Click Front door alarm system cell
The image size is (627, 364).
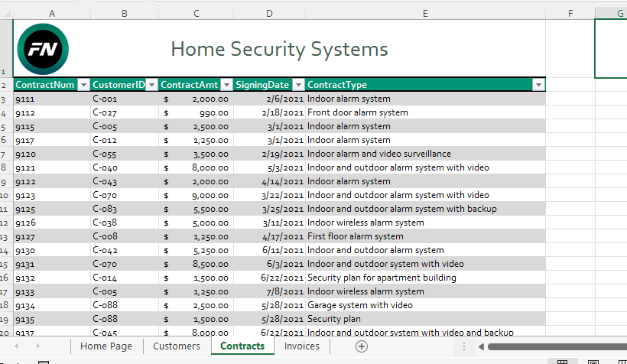click(425, 113)
